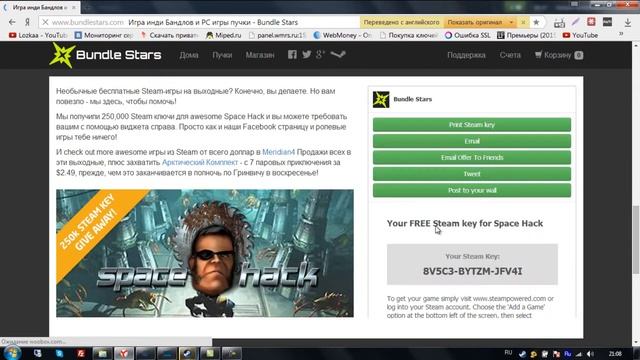Open browser downloads arrow icon
Viewport: 640px width, 360px height.
click(x=628, y=22)
